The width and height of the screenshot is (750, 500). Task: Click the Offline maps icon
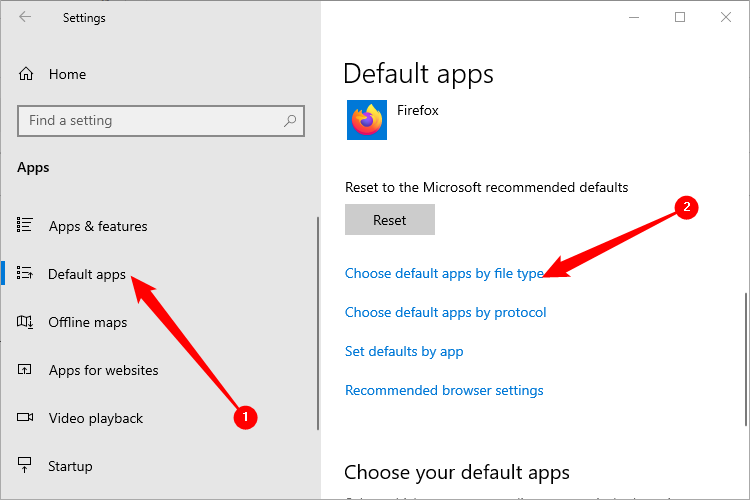[27, 322]
